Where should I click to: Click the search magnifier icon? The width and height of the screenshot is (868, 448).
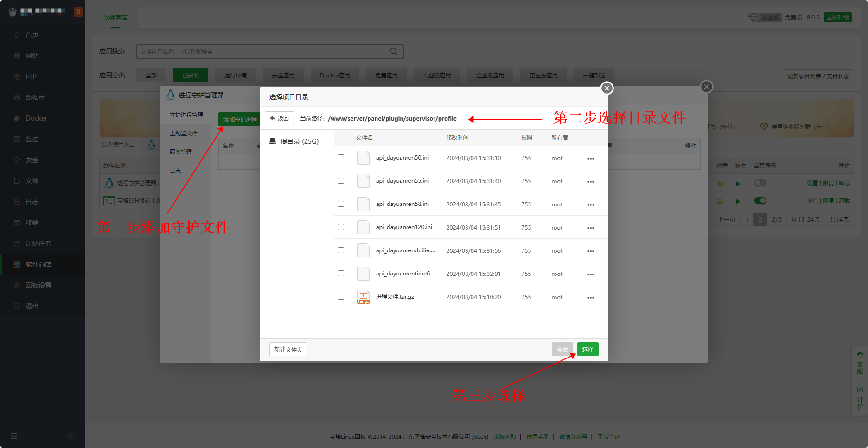[x=393, y=51]
